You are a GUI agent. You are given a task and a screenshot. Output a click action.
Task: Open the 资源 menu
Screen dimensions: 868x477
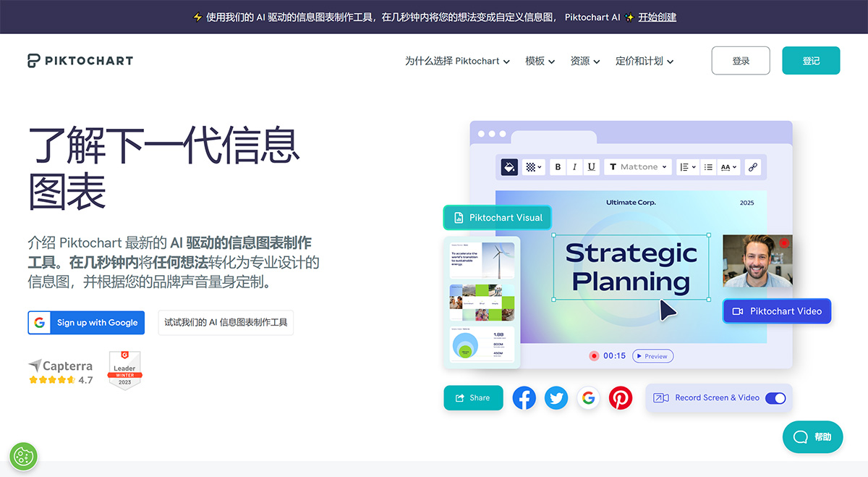coord(585,61)
